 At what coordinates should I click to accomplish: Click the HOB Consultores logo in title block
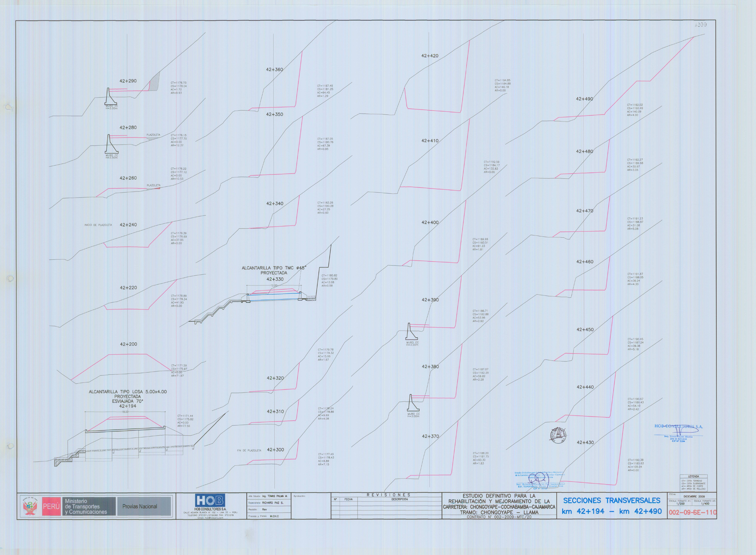[x=210, y=500]
